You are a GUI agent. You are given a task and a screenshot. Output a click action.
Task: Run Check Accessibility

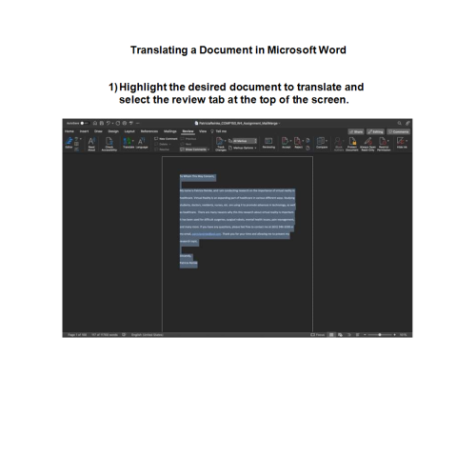(x=109, y=144)
